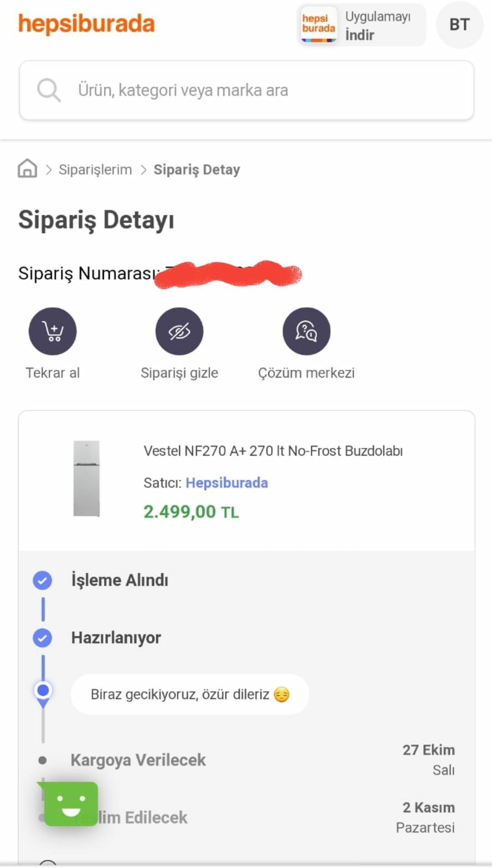Open the BT profile avatar
The image size is (492, 868).
coord(459,25)
